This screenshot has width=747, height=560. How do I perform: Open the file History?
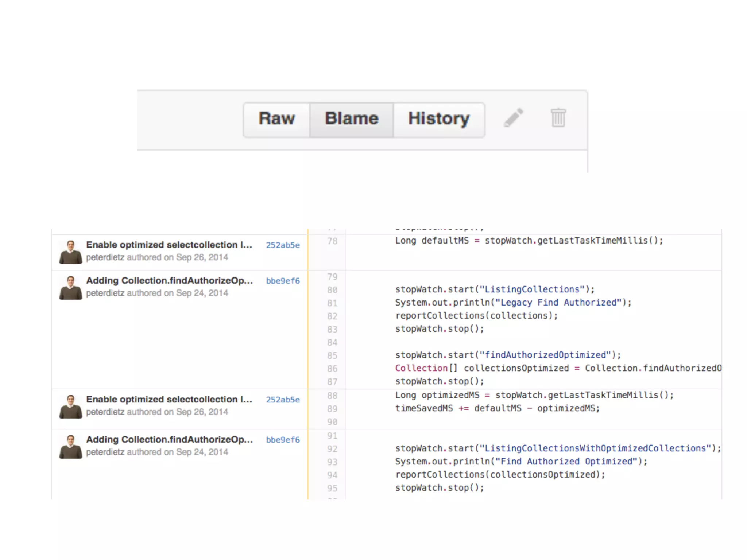tap(439, 119)
